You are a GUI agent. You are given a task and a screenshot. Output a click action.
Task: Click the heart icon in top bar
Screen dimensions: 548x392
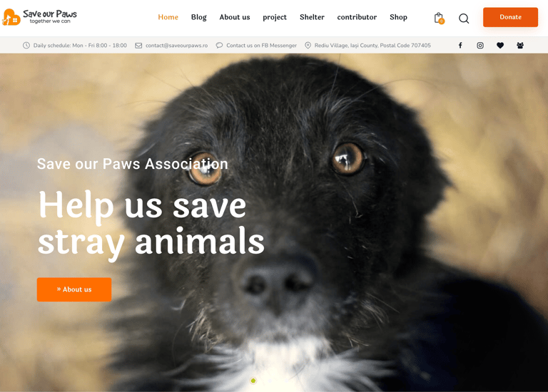tap(500, 46)
